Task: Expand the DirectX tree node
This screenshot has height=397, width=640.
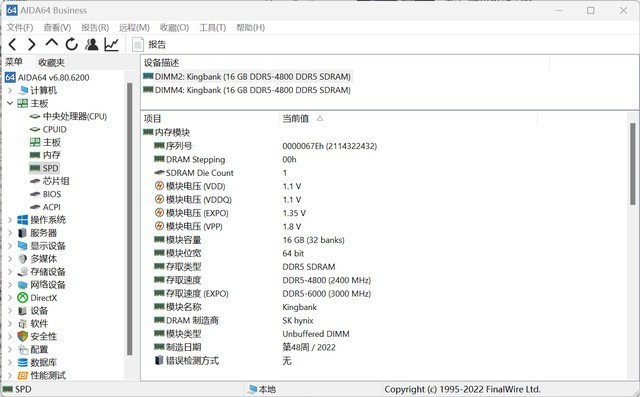Action: coord(10,298)
